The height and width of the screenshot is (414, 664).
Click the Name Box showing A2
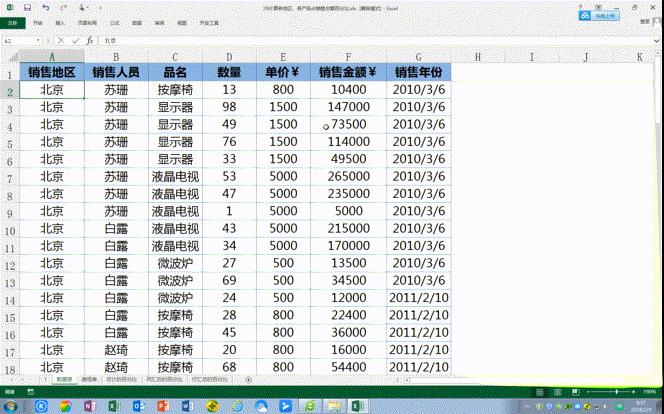click(19, 41)
